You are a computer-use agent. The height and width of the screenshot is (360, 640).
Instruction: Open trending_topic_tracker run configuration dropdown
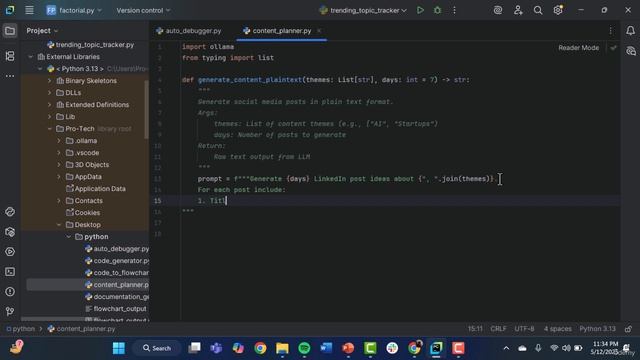(363, 10)
